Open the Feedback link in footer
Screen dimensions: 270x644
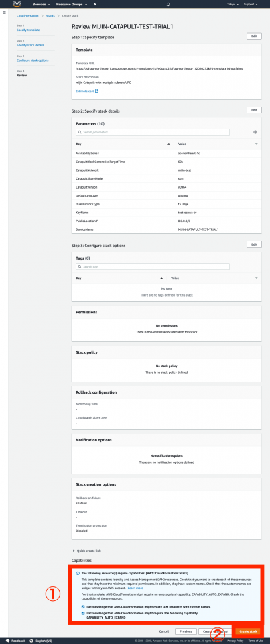point(18,641)
